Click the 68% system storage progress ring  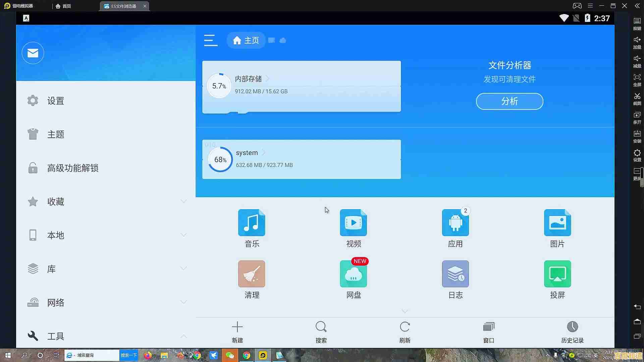pyautogui.click(x=220, y=159)
